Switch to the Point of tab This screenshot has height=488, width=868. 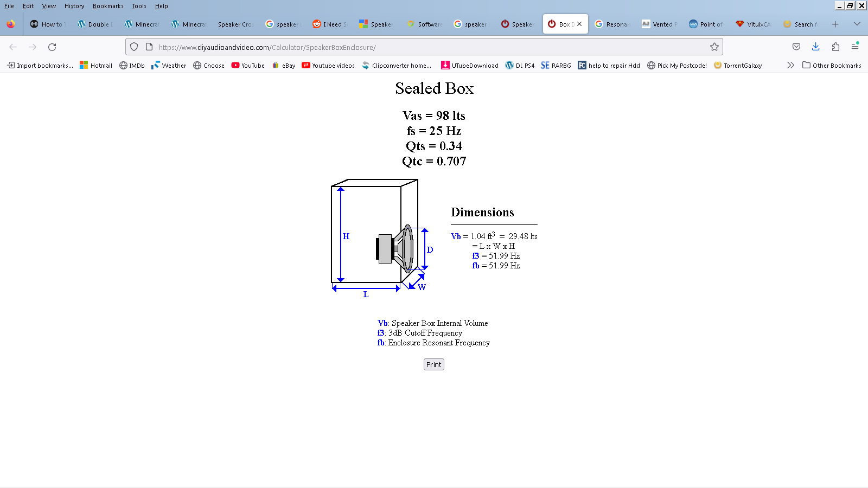coord(706,24)
